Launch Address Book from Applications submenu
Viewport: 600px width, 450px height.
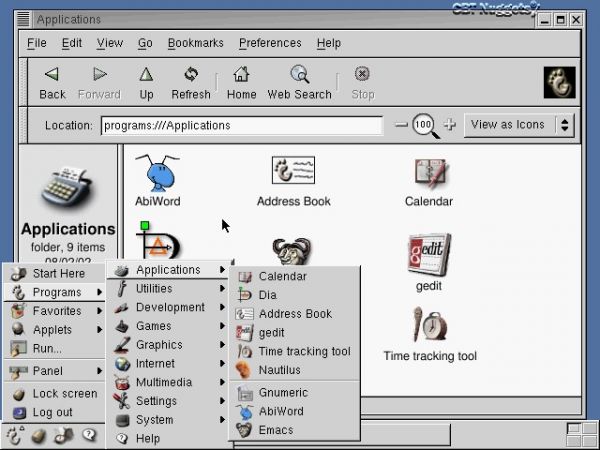tap(295, 314)
